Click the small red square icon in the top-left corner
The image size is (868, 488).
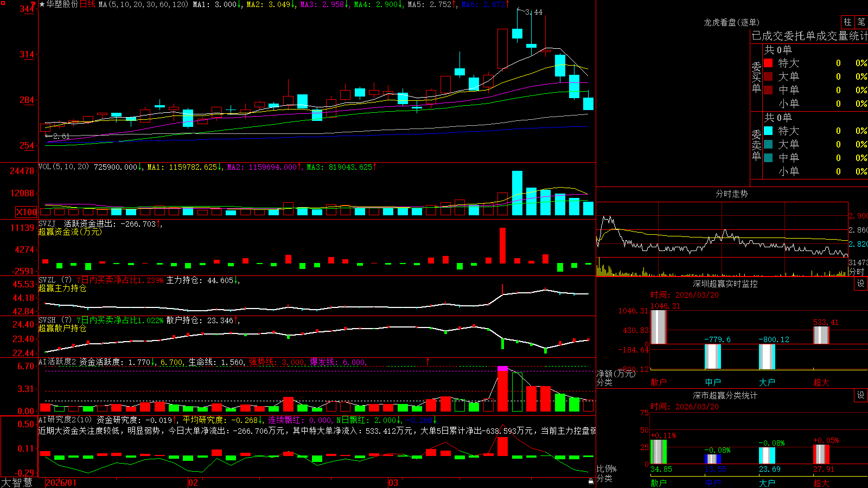[x=3, y=3]
